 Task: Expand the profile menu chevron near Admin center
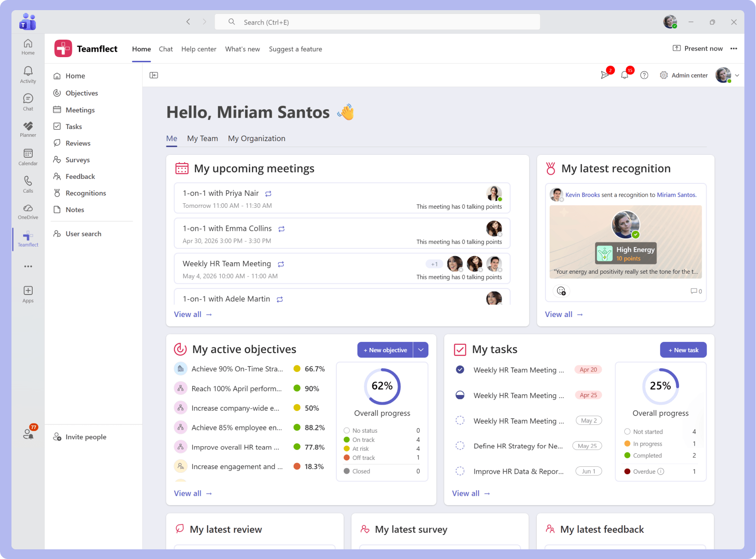(737, 75)
